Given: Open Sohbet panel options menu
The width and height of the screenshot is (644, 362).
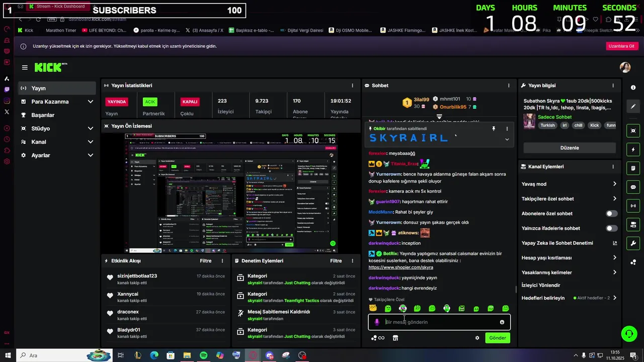Looking at the screenshot, I should click(x=509, y=85).
